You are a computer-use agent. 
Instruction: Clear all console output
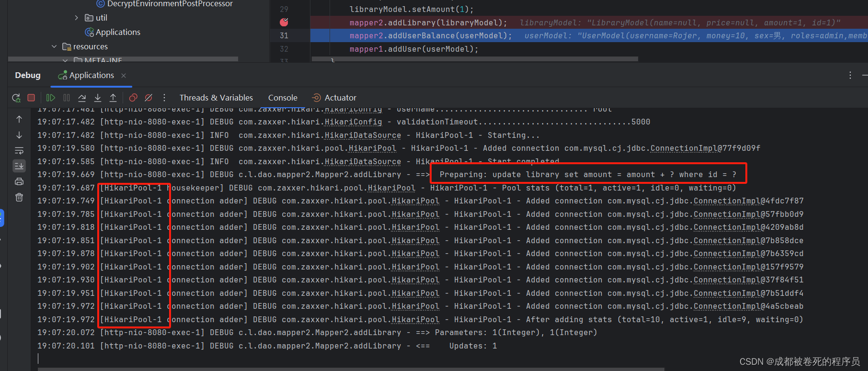[x=19, y=197]
